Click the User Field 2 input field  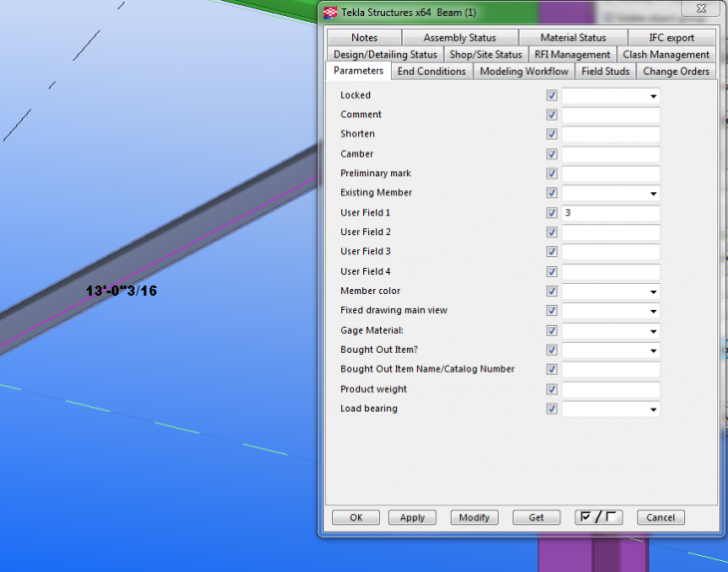(611, 233)
